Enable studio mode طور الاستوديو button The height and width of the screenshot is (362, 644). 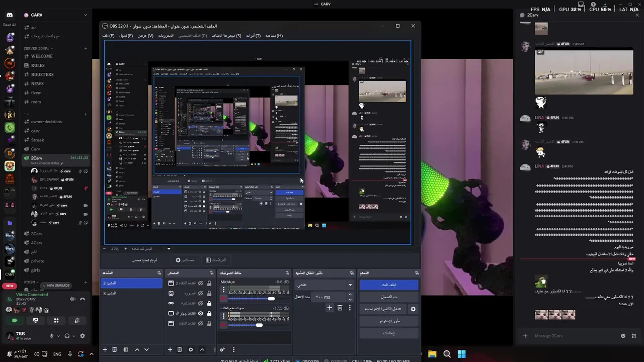pos(389,321)
